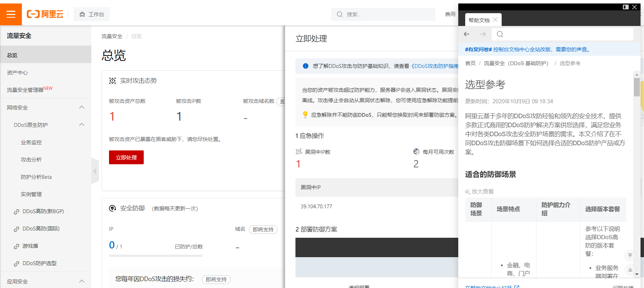Click the help scrollbar down arrow
The height and width of the screenshot is (288, 644).
pos(637,274)
